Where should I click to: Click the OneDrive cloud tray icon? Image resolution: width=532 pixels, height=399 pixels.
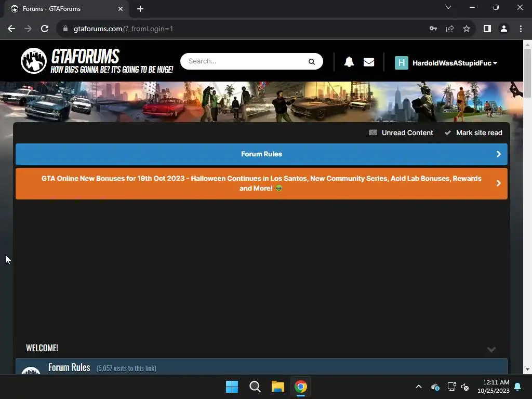coord(435,387)
